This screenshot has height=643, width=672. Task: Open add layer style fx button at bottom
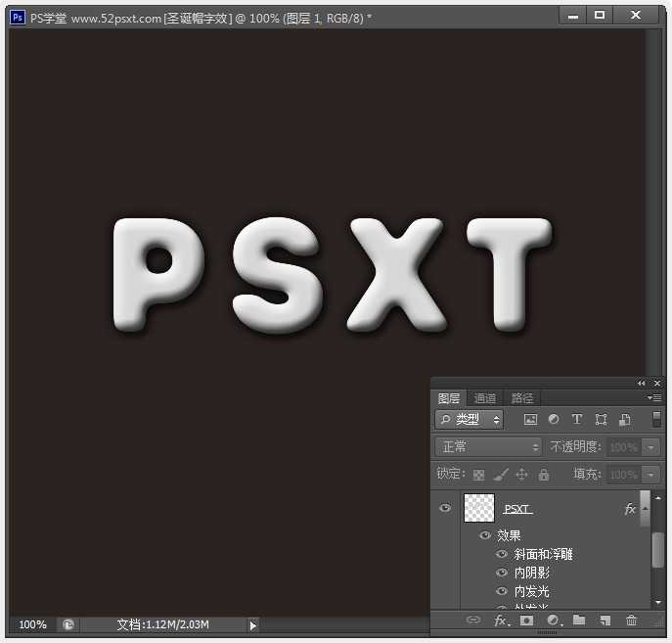[x=502, y=620]
